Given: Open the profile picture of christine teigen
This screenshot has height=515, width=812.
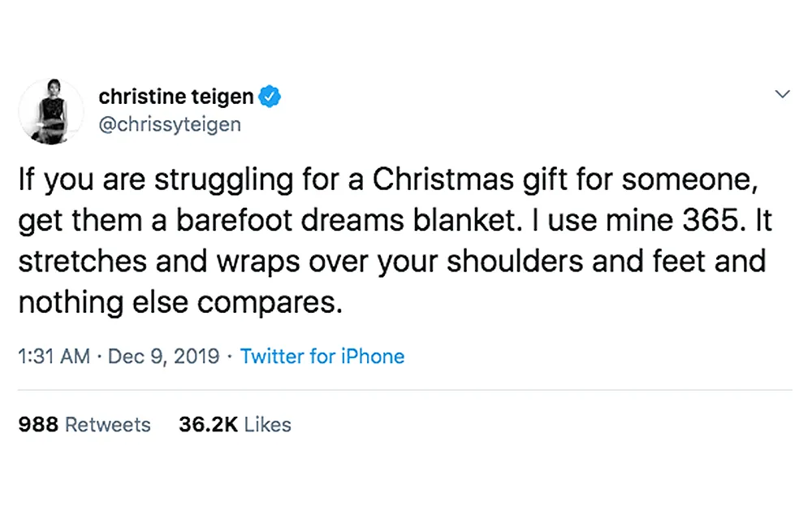Looking at the screenshot, I should (50, 110).
